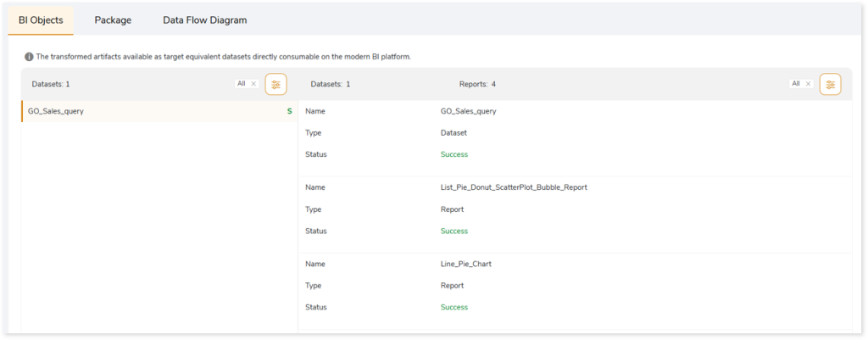868x340 pixels.
Task: Click the GO_Sales_query name in details pane
Action: (468, 111)
